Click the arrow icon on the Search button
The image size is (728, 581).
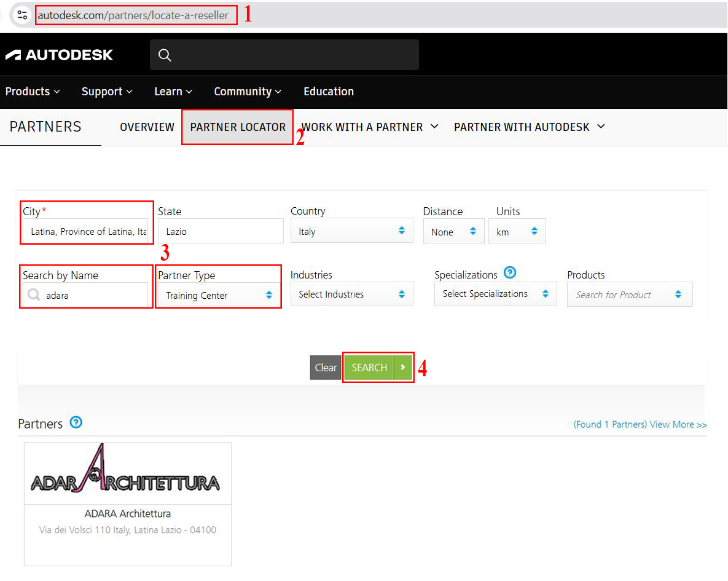[403, 367]
